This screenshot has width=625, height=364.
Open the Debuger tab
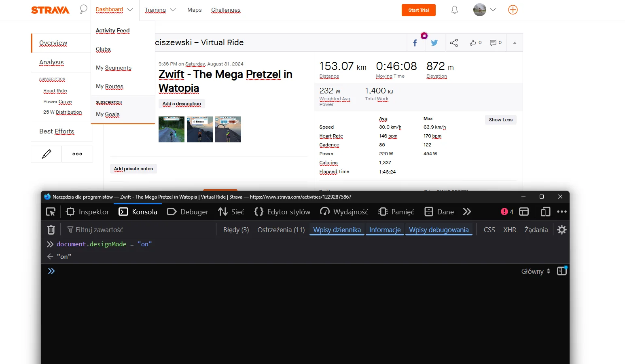point(188,212)
